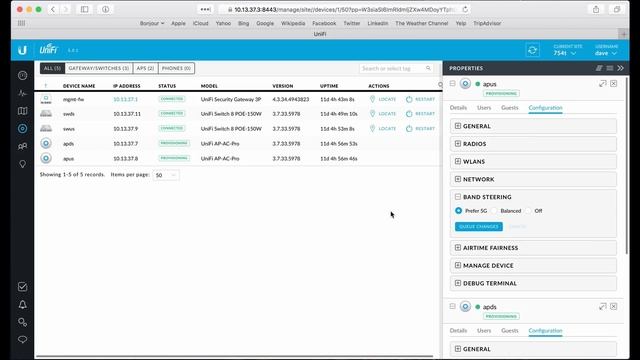Sort table by Device Name column
This screenshot has height=360, width=640.
coord(79,86)
